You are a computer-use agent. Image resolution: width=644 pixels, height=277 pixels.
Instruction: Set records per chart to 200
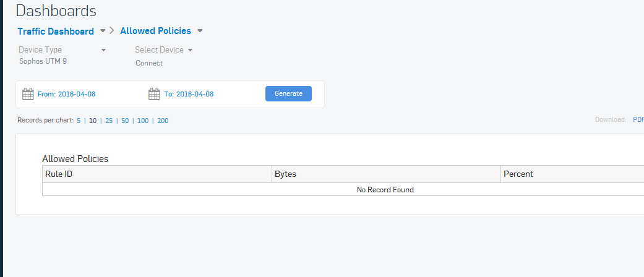(x=163, y=121)
